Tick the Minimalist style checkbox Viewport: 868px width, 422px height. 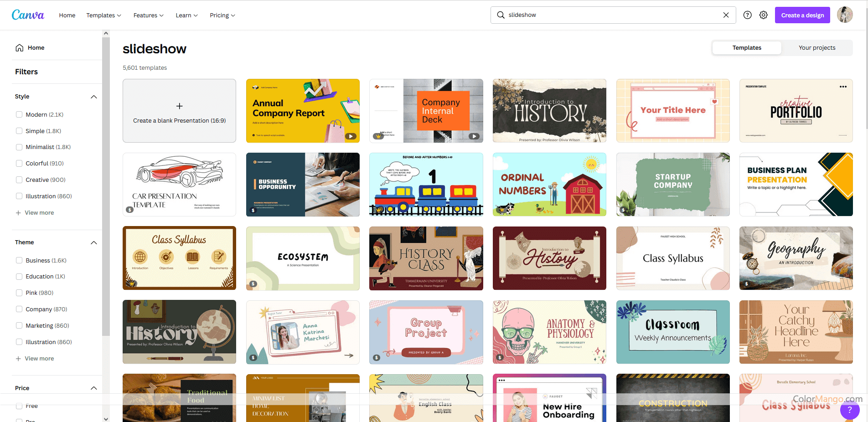[x=19, y=147]
